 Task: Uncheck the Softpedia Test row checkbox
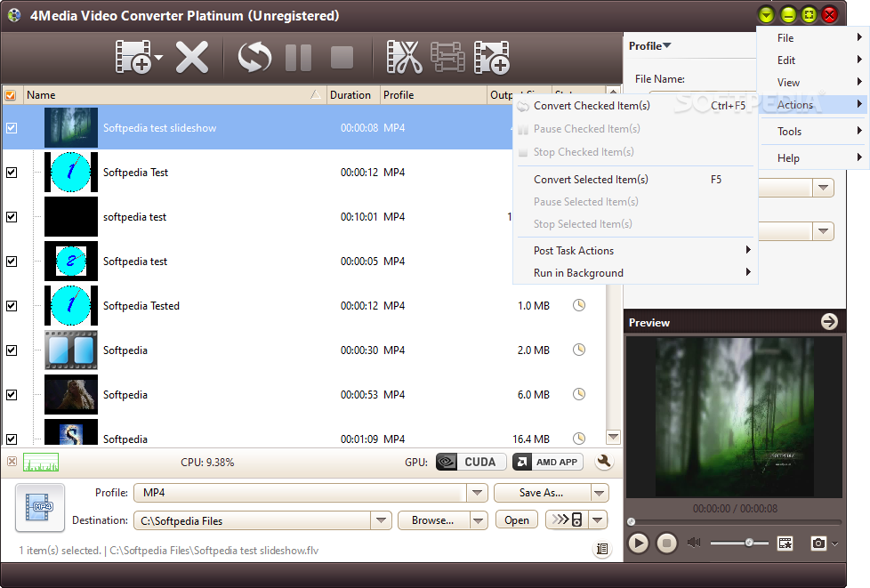pos(12,173)
